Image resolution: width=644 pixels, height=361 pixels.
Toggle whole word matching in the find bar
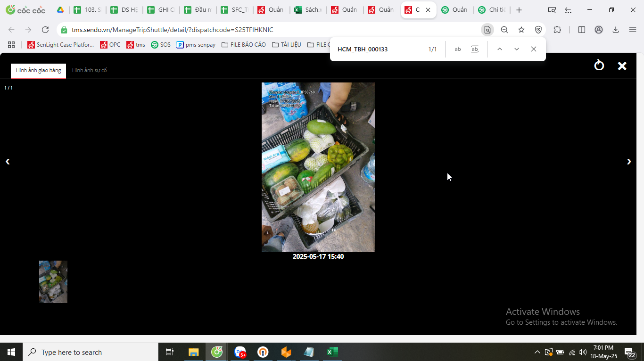tap(475, 49)
